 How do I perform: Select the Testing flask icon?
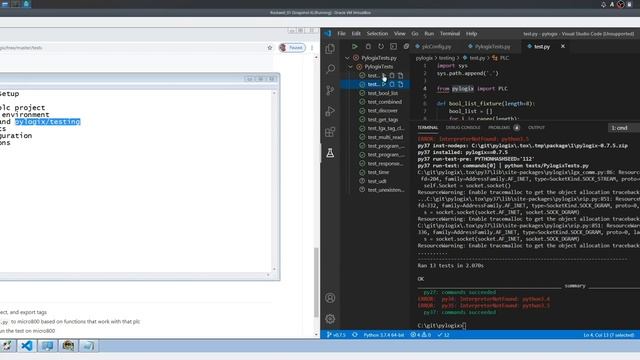point(330,153)
